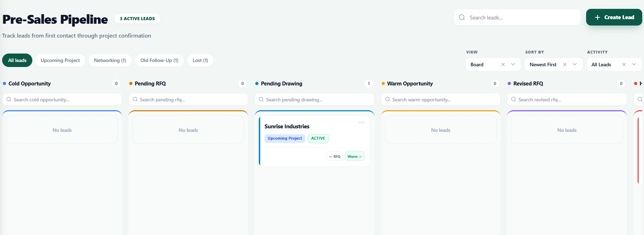Open the Sunrise Industries lead card
Screen dimensions: 644x235
tap(315, 141)
